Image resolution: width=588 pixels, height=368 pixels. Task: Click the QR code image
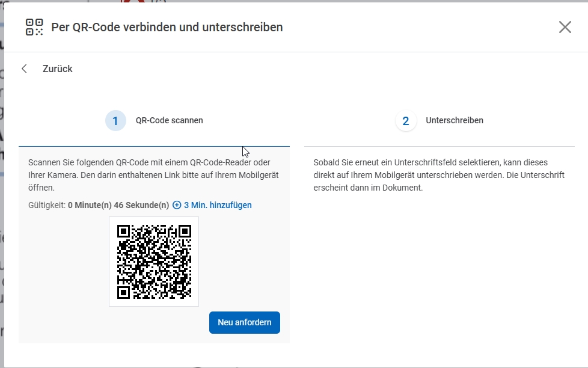(154, 262)
